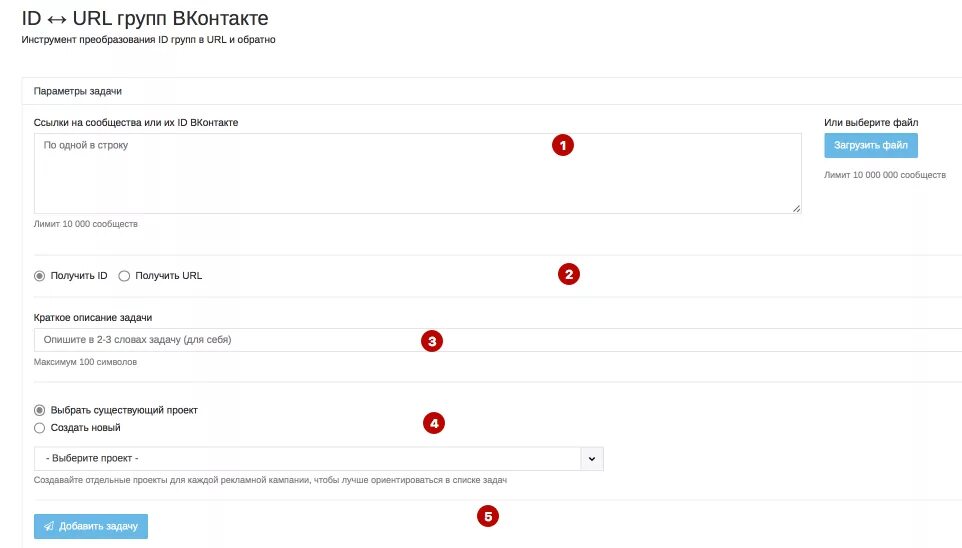Select the Получить ID radio button
962x548 pixels.
[39, 276]
